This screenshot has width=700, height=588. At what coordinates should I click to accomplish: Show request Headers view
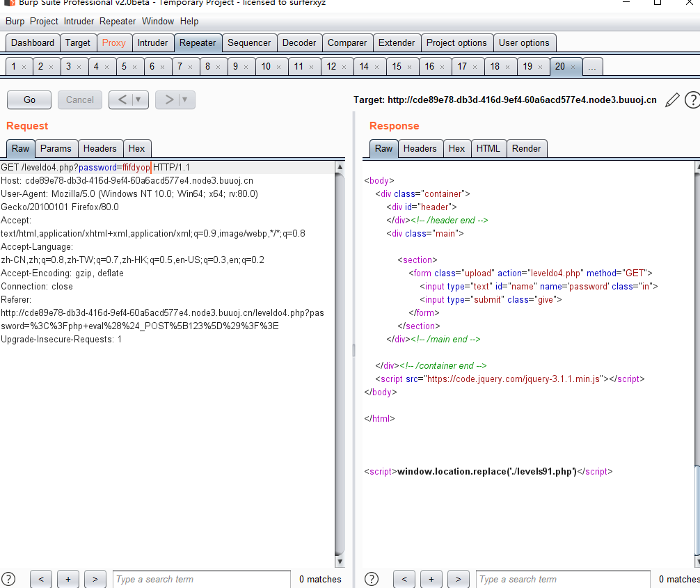coord(100,149)
